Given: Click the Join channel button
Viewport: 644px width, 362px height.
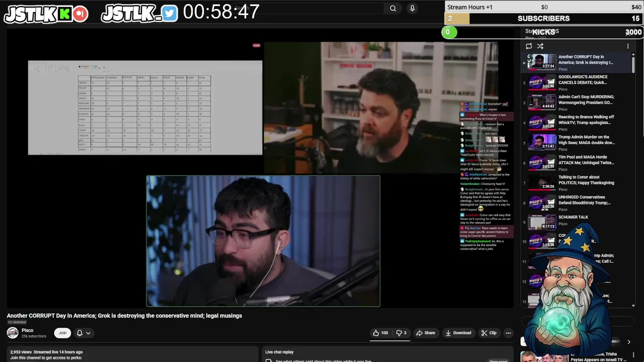Looking at the screenshot, I should coord(62,333).
